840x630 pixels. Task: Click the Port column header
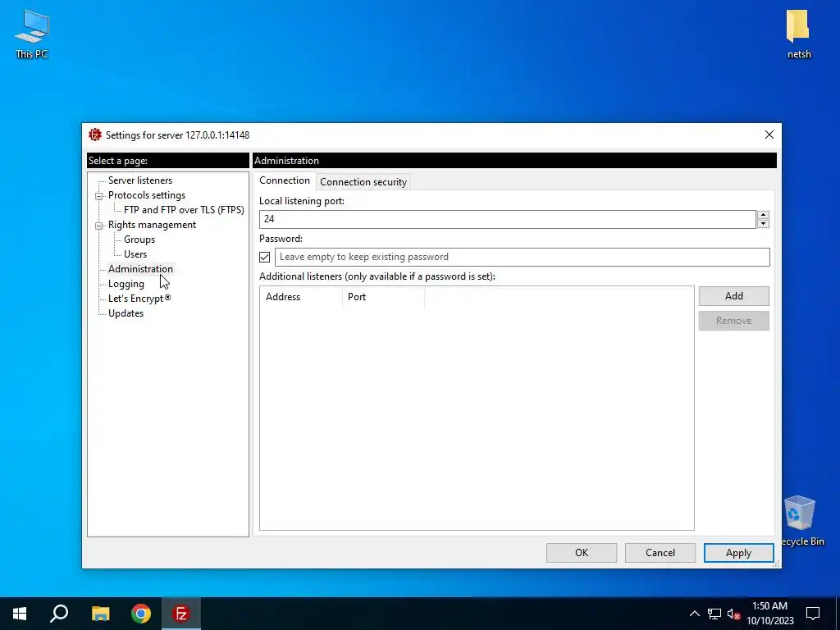(x=383, y=297)
